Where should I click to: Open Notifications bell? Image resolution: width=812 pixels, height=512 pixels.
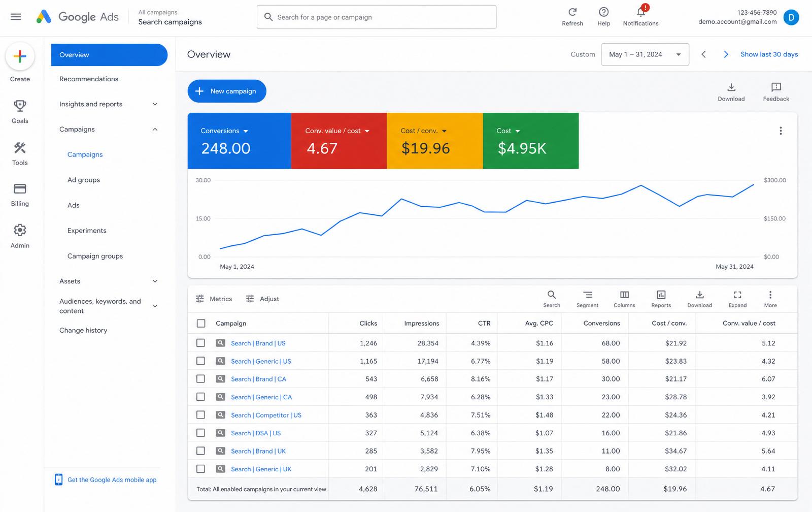click(x=640, y=17)
